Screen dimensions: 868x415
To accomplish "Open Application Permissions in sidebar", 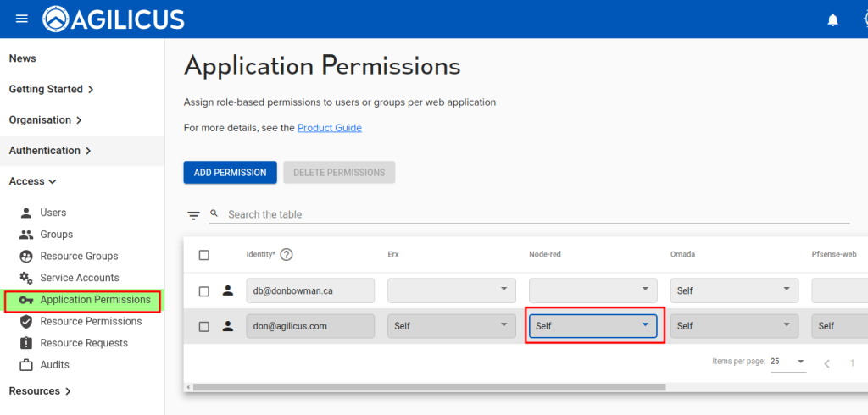I will click(94, 300).
